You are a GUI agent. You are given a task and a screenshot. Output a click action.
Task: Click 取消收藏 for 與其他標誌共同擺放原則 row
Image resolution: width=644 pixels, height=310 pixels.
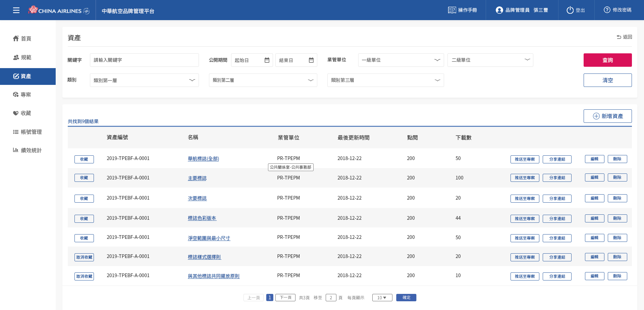(x=84, y=276)
